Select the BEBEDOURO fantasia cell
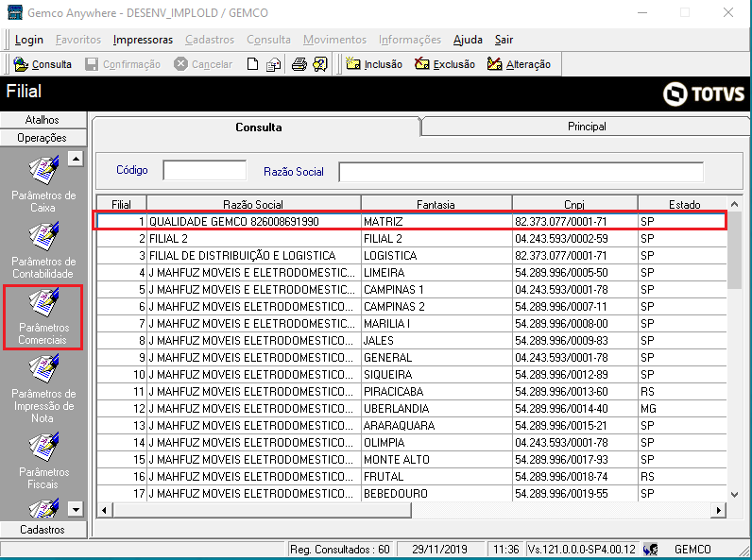This screenshot has height=560, width=752. pyautogui.click(x=436, y=494)
